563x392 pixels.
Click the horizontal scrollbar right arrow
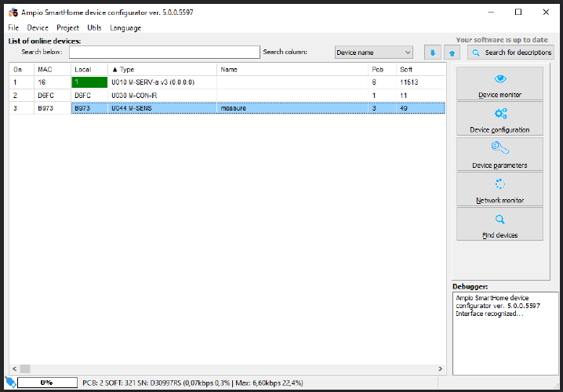(440, 368)
